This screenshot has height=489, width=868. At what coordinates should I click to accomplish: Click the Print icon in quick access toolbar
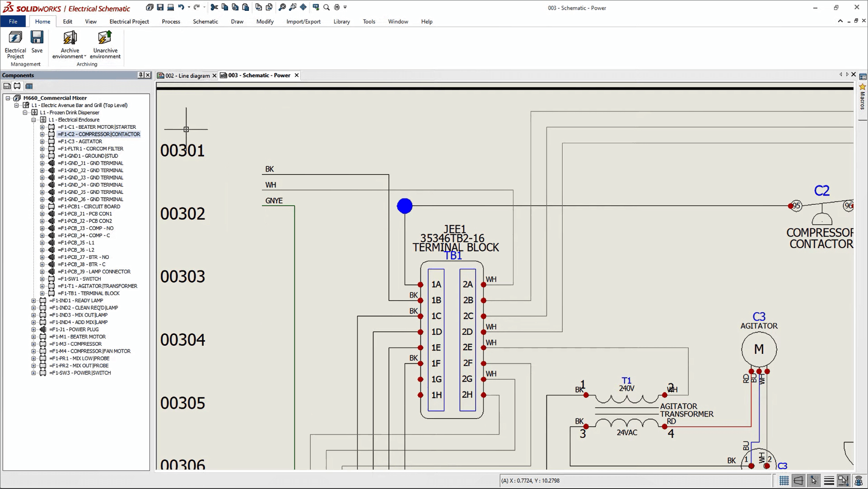(x=171, y=7)
